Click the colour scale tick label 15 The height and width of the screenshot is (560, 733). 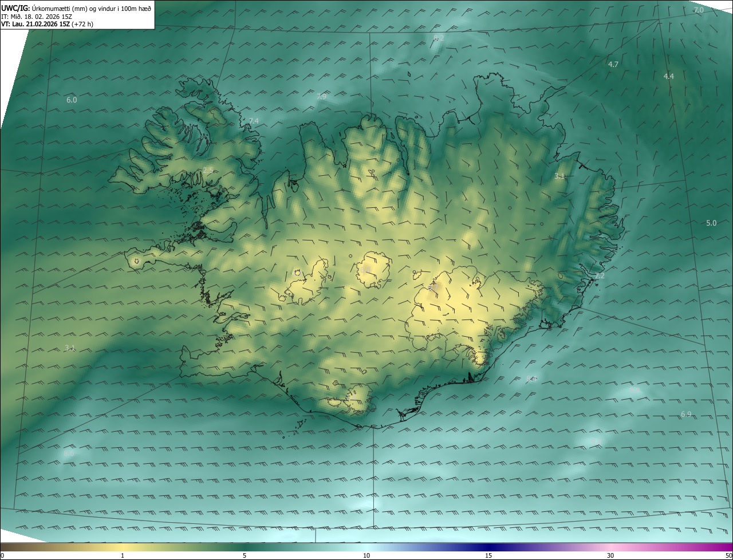[488, 555]
